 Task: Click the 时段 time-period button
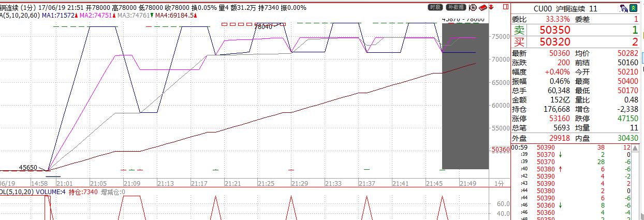coord(435,7)
